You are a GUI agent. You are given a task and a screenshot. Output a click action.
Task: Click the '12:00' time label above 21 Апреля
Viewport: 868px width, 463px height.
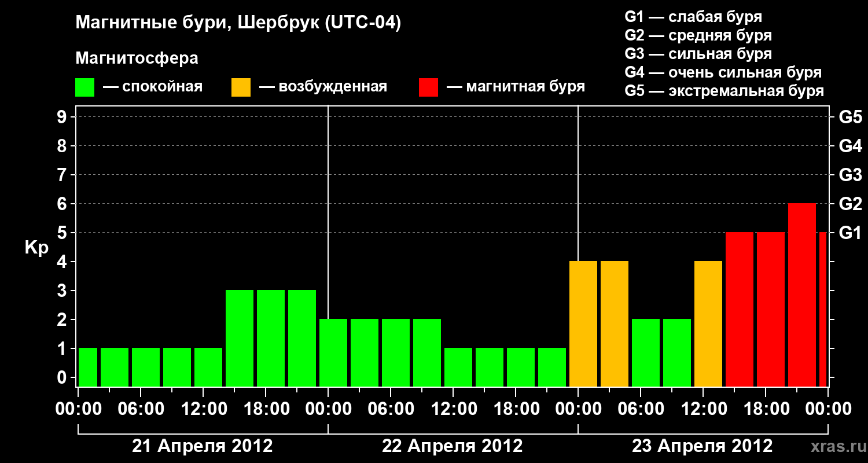click(x=203, y=409)
